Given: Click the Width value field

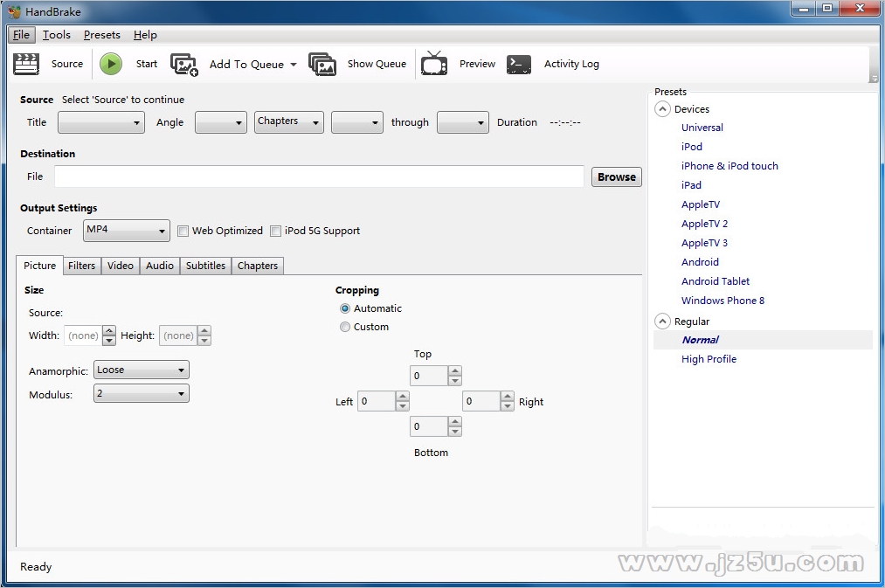Looking at the screenshot, I should click(x=84, y=336).
